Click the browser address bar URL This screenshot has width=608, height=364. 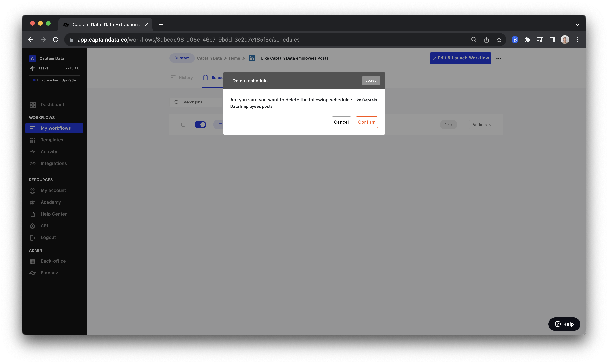pos(188,40)
